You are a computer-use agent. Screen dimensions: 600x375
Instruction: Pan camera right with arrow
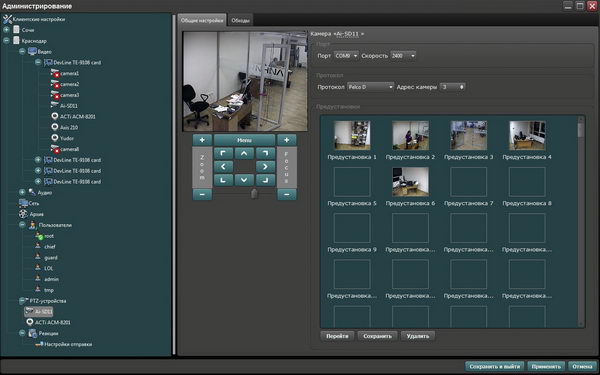pyautogui.click(x=265, y=167)
